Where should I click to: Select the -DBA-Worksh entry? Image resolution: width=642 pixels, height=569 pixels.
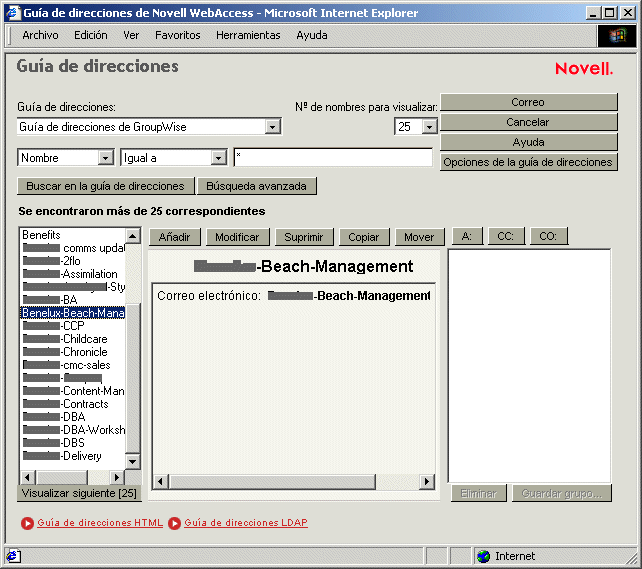pos(72,430)
